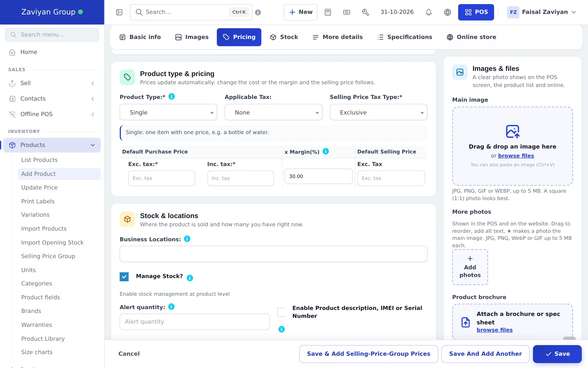Switch to Online store tab
The image size is (588, 368).
pos(471,37)
